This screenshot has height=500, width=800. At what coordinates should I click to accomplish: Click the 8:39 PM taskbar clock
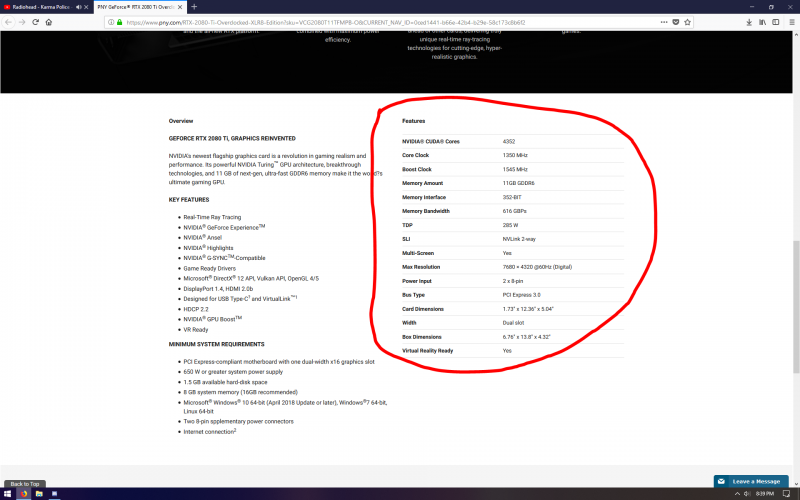coord(765,494)
